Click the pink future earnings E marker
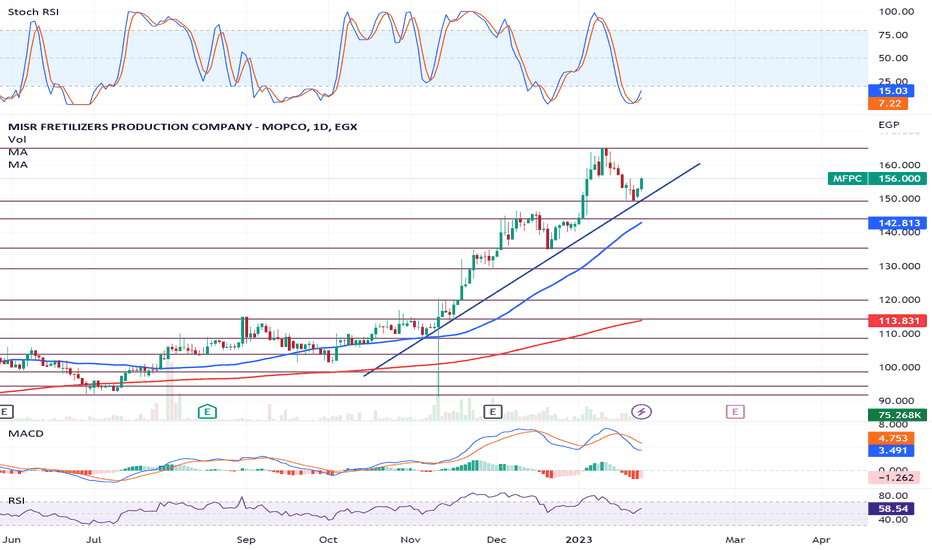 tap(735, 411)
